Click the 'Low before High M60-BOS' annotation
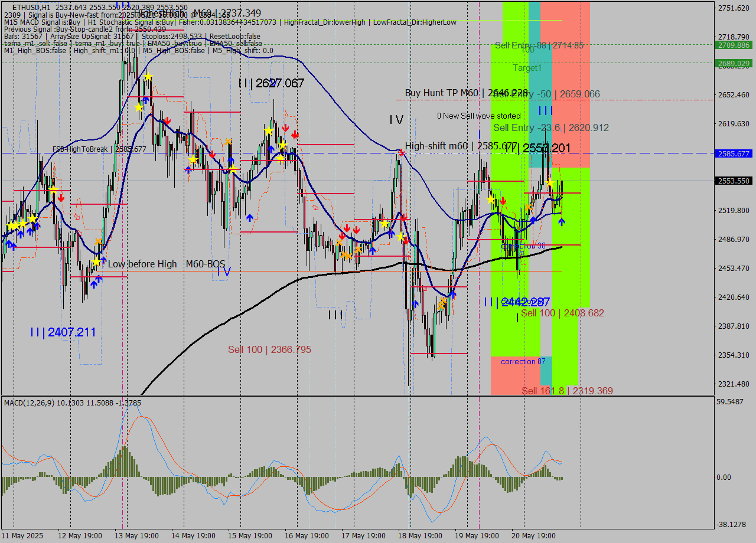Viewport: 756px width, 543px height. tap(166, 264)
